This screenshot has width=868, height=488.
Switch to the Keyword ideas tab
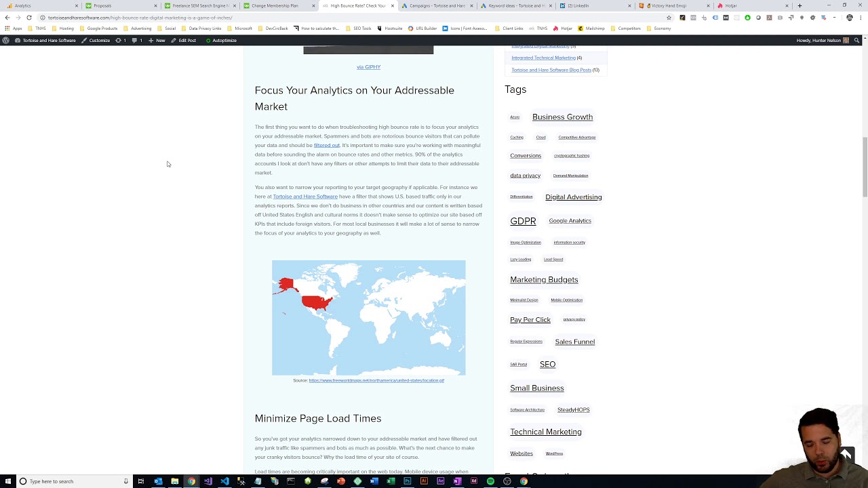click(516, 5)
